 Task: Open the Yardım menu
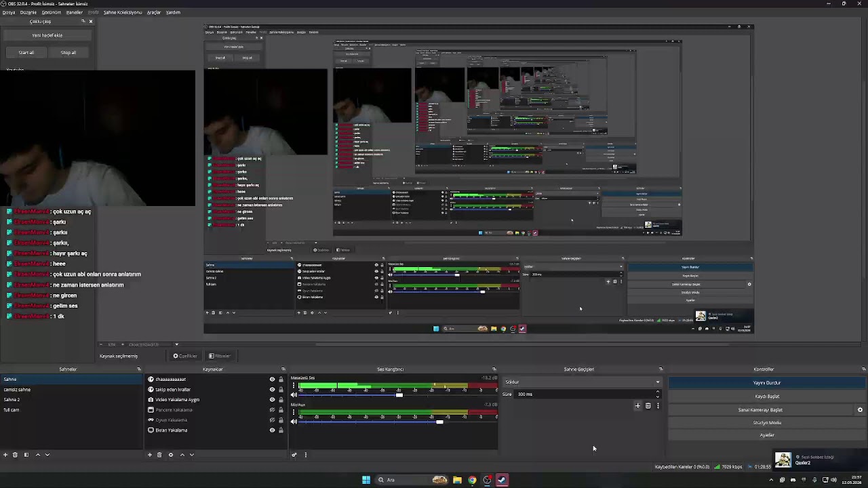(174, 12)
